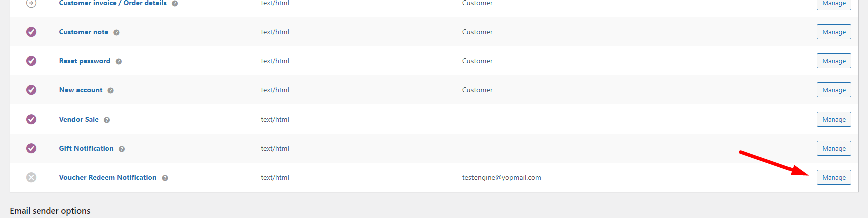The width and height of the screenshot is (868, 218).
Task: Click the help icon beside Vendor Sale
Action: click(x=107, y=120)
